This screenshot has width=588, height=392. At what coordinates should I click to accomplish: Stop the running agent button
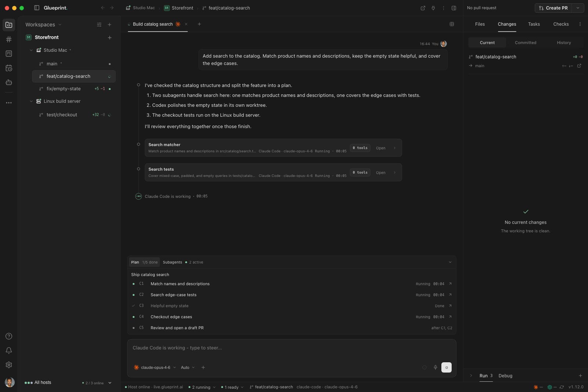(x=447, y=367)
